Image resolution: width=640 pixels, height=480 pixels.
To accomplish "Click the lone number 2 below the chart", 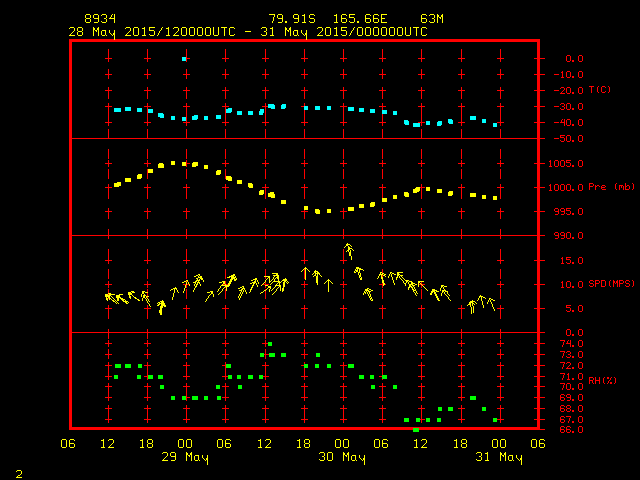I will coord(19,474).
